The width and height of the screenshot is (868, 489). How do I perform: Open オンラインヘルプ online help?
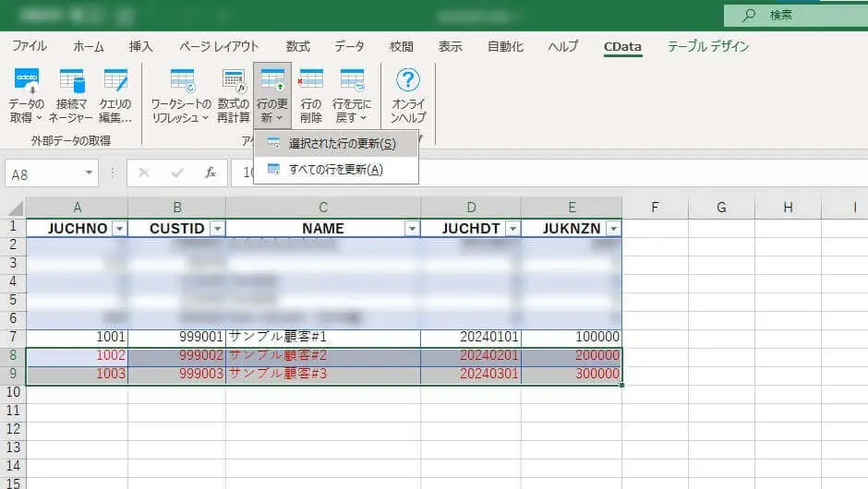point(408,95)
